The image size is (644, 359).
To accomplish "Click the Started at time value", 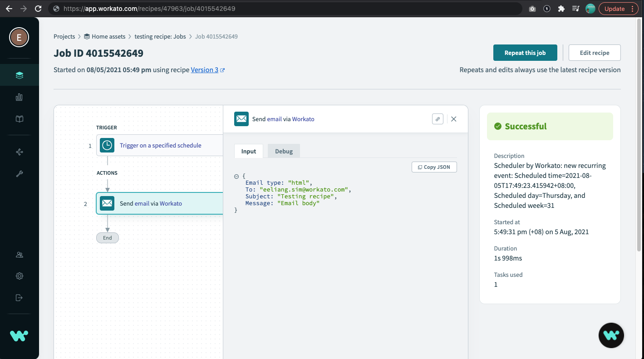I will pos(541,232).
